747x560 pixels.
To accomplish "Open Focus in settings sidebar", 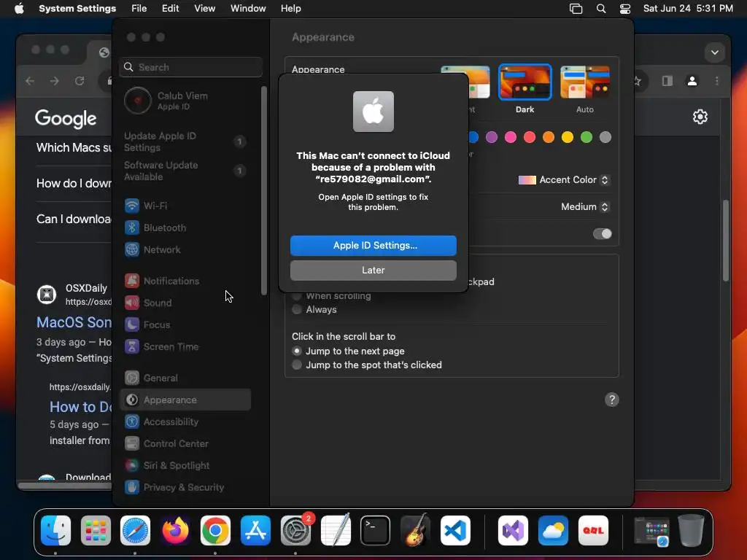I will point(185,324).
